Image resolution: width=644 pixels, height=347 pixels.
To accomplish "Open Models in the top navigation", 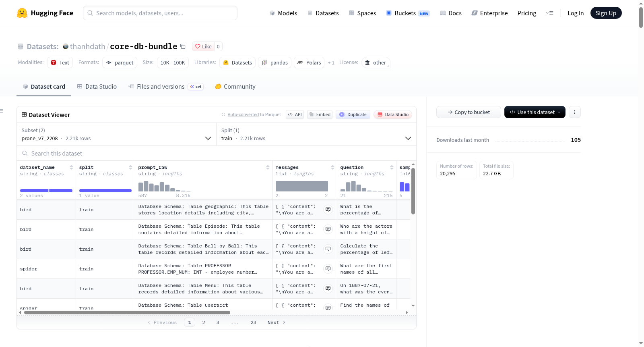I will click(283, 13).
